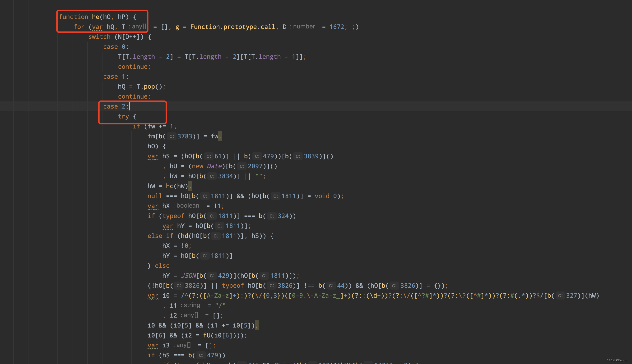Click the boolean inlay hint after hX
632x364 pixels.
(x=188, y=205)
